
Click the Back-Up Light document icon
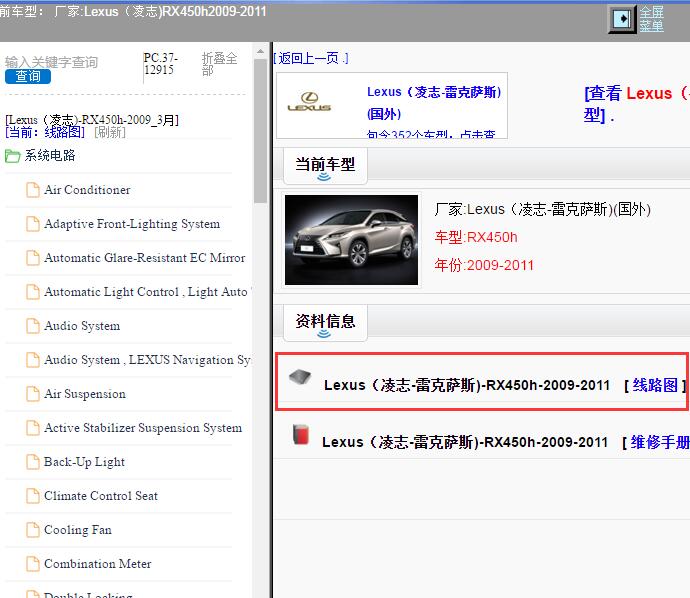point(33,462)
